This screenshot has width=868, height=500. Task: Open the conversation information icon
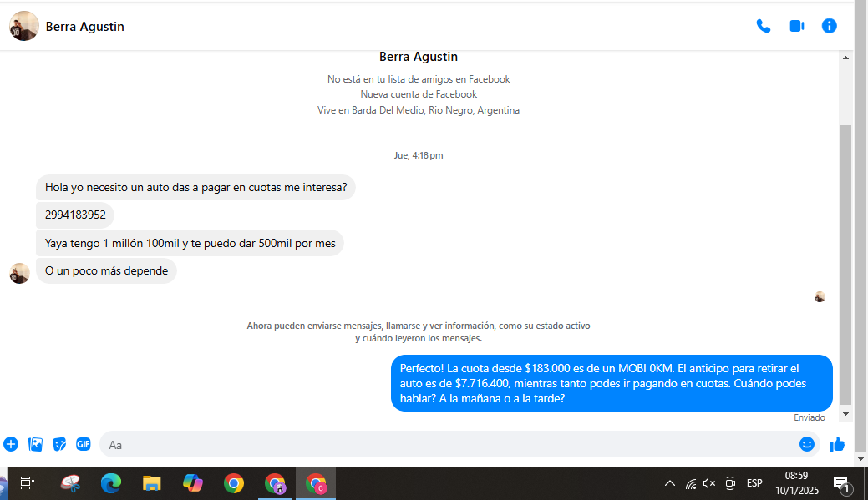[x=829, y=26]
